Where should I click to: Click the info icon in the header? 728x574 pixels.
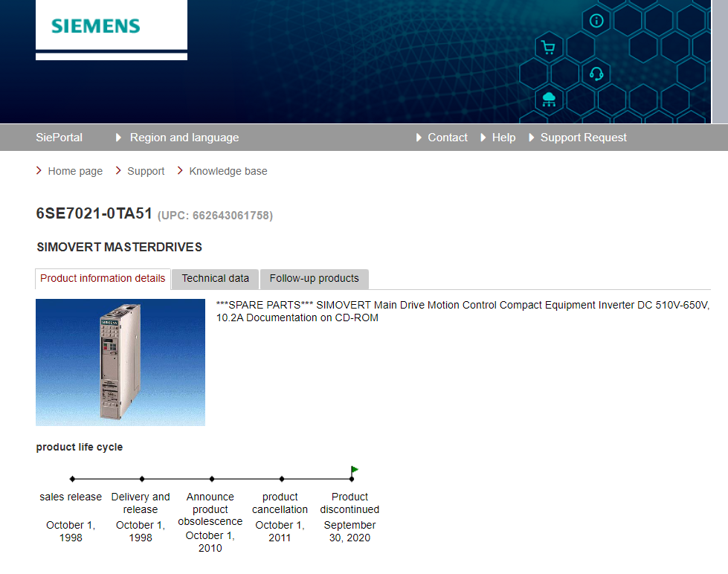click(x=596, y=21)
